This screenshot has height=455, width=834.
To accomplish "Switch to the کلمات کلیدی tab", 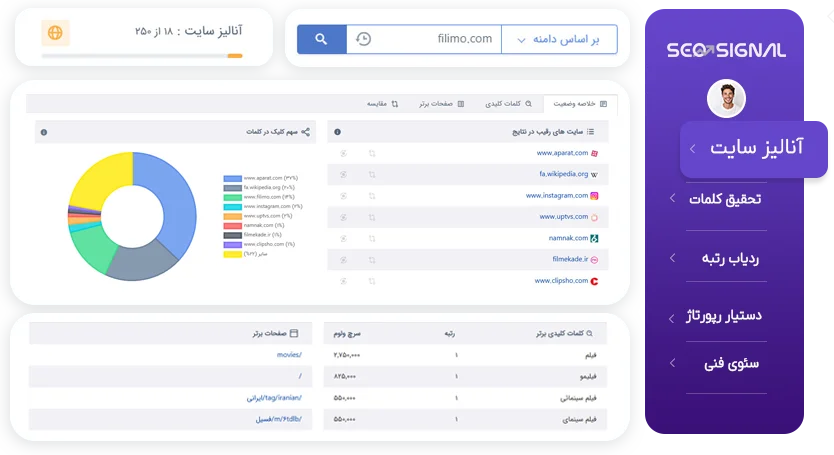I will [x=508, y=104].
